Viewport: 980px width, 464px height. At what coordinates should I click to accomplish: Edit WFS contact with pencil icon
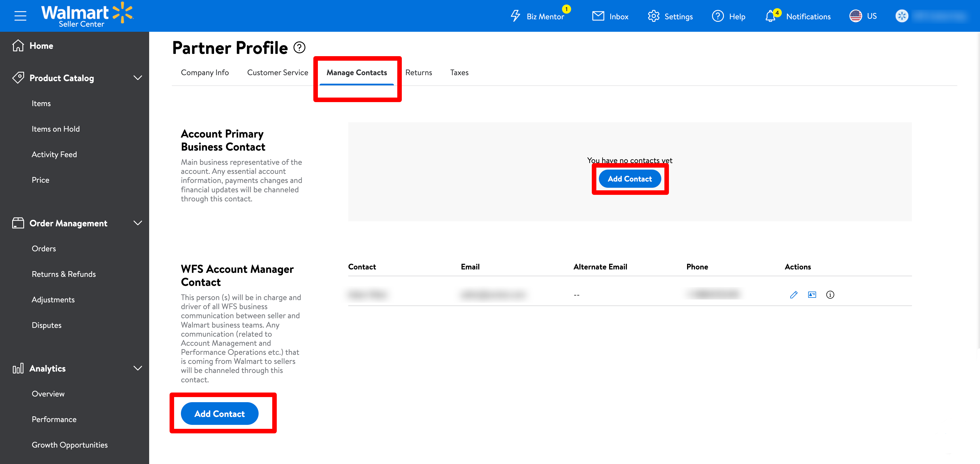[x=794, y=295]
